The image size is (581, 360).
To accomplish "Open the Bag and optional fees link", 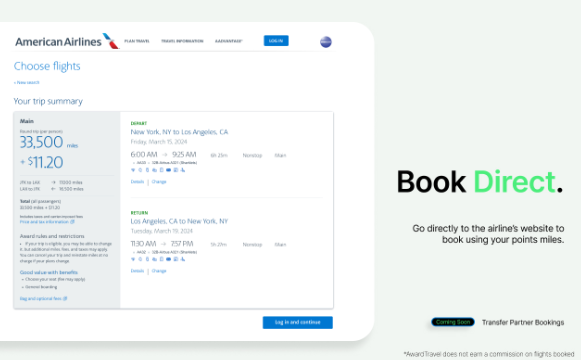I will click(x=43, y=299).
